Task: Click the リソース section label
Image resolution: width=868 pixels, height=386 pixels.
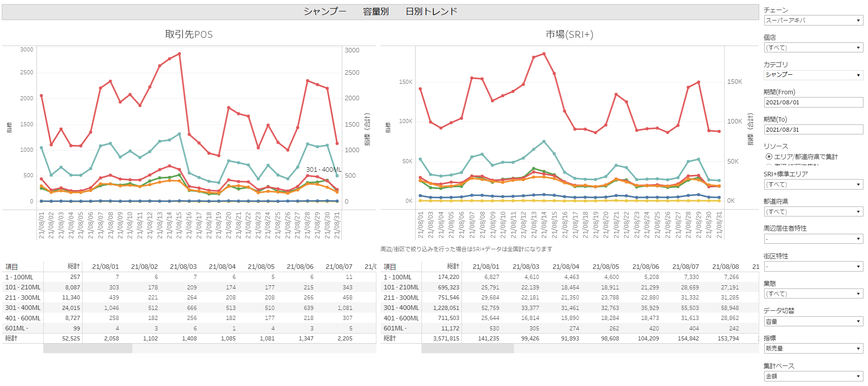Action: click(776, 146)
